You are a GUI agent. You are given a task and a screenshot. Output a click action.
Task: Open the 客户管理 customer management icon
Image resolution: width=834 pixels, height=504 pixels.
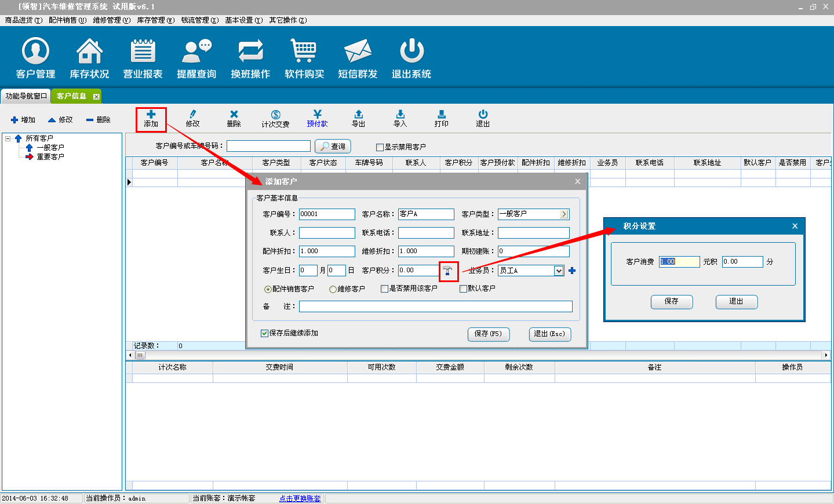(x=35, y=58)
